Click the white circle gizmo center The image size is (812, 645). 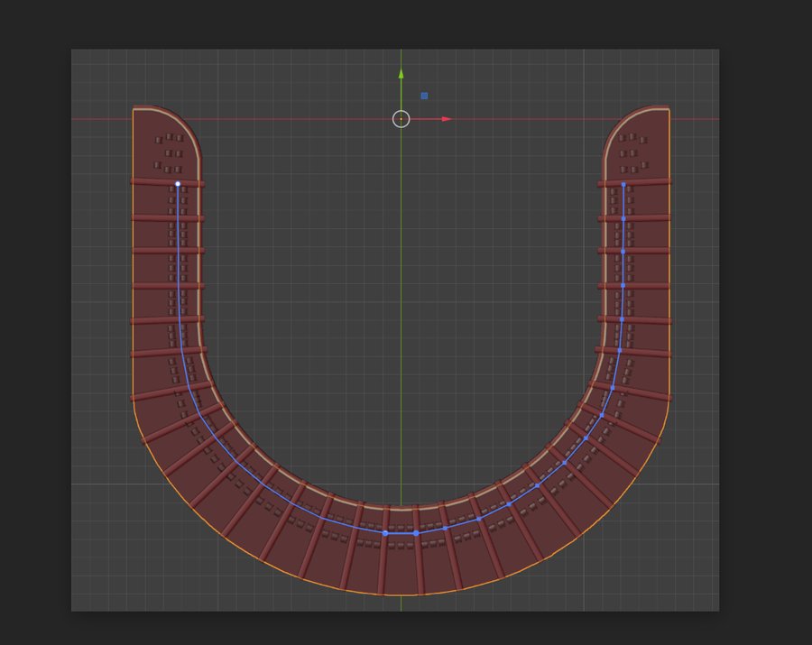point(401,119)
